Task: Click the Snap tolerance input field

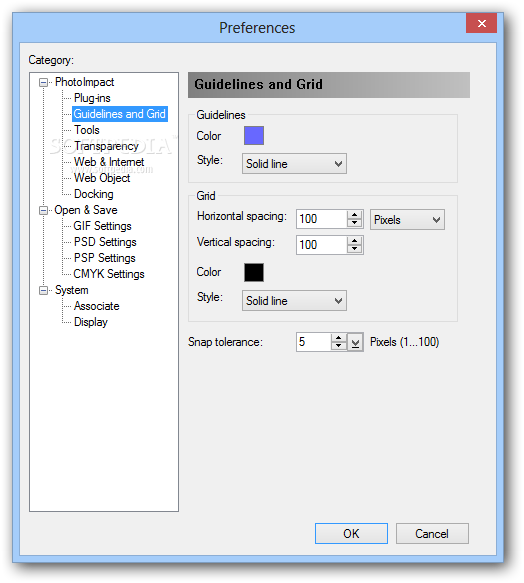Action: (314, 342)
